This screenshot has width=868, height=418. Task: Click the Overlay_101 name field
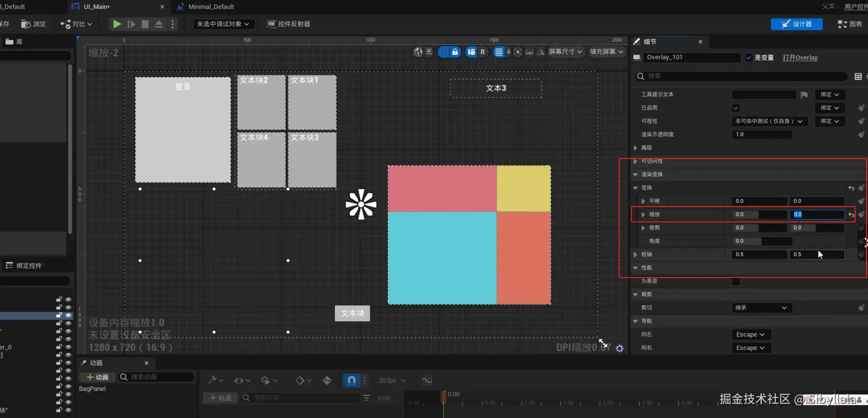point(692,57)
